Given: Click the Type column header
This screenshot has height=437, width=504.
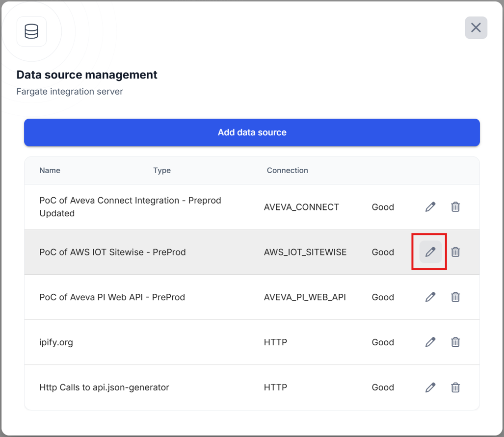Looking at the screenshot, I should pyautogui.click(x=162, y=171).
